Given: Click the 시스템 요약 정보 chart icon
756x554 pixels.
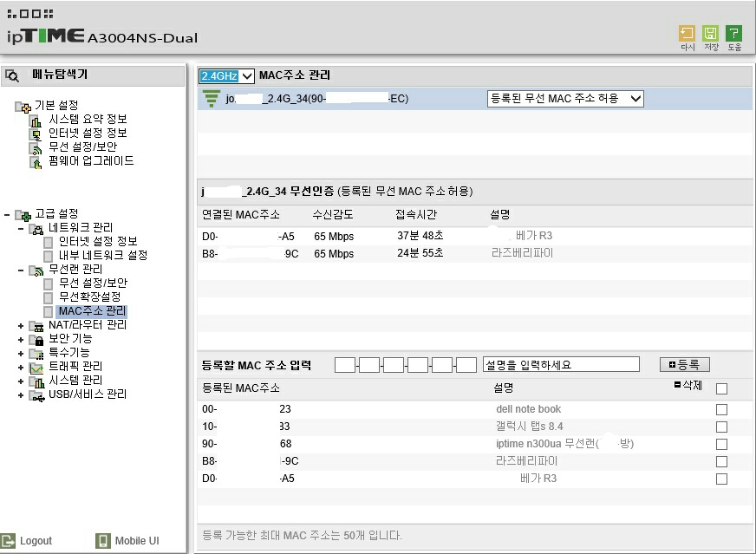Looking at the screenshot, I should click(x=36, y=120).
